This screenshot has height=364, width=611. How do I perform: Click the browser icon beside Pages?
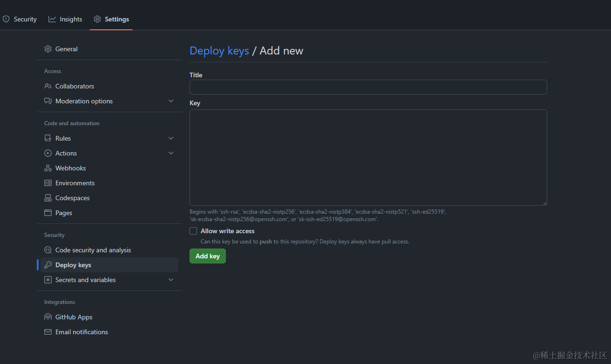pos(48,213)
